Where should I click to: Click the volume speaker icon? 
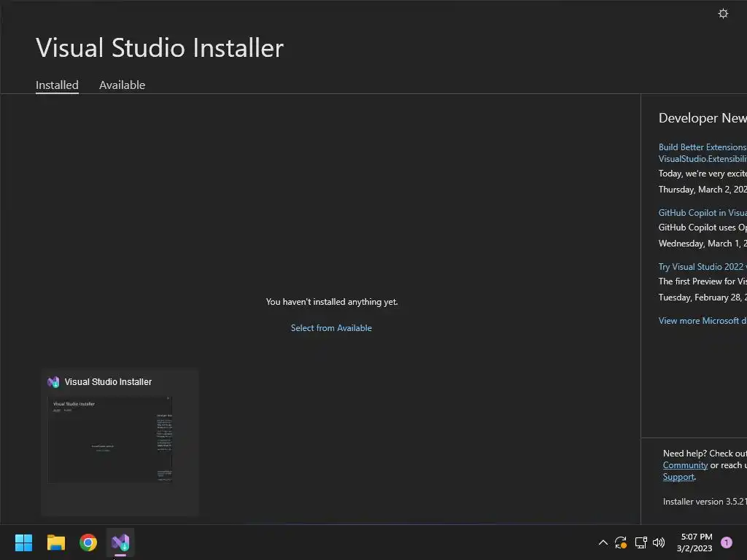click(659, 542)
